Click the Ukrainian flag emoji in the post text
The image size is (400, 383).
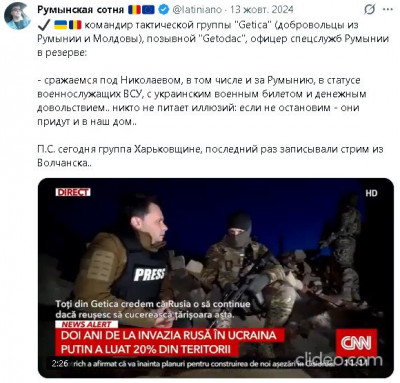[x=61, y=25]
